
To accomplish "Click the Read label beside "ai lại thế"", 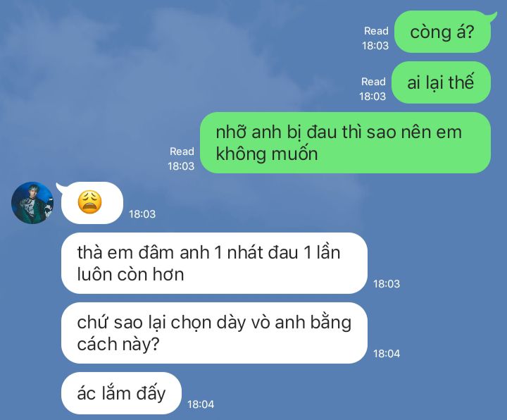I will click(373, 82).
